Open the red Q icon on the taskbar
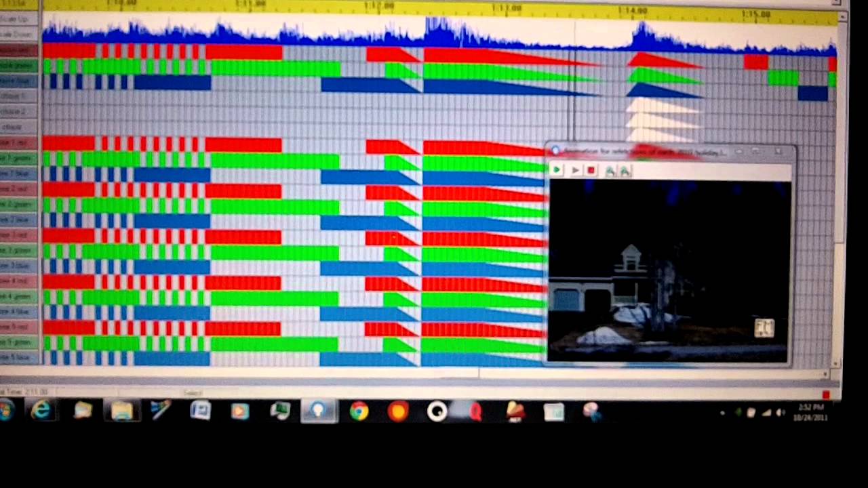The height and width of the screenshot is (488, 868). 475,411
